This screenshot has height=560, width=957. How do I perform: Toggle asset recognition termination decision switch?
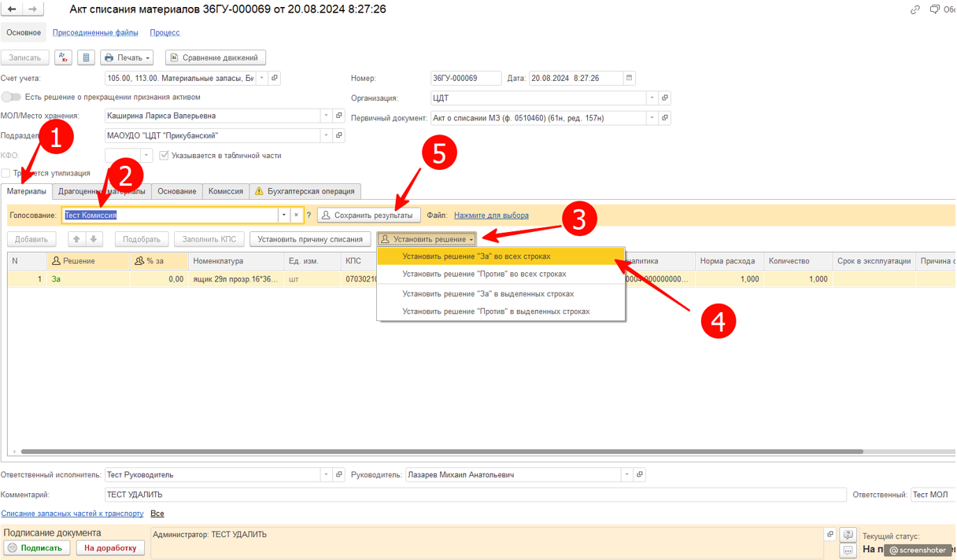click(11, 97)
